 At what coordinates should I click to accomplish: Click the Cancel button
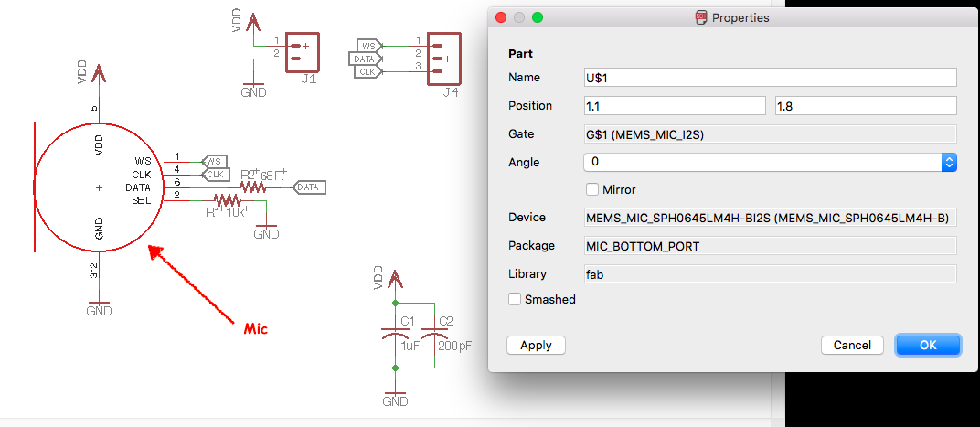(x=852, y=345)
